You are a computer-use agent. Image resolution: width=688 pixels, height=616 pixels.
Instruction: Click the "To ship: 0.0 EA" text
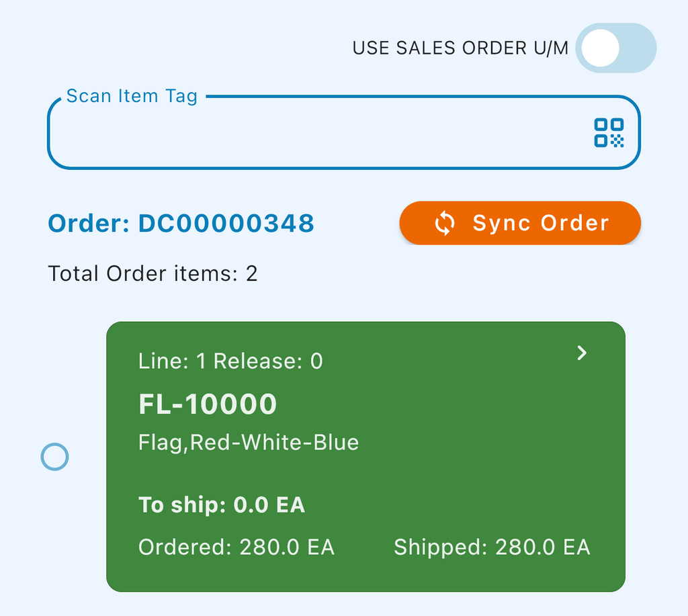click(222, 504)
